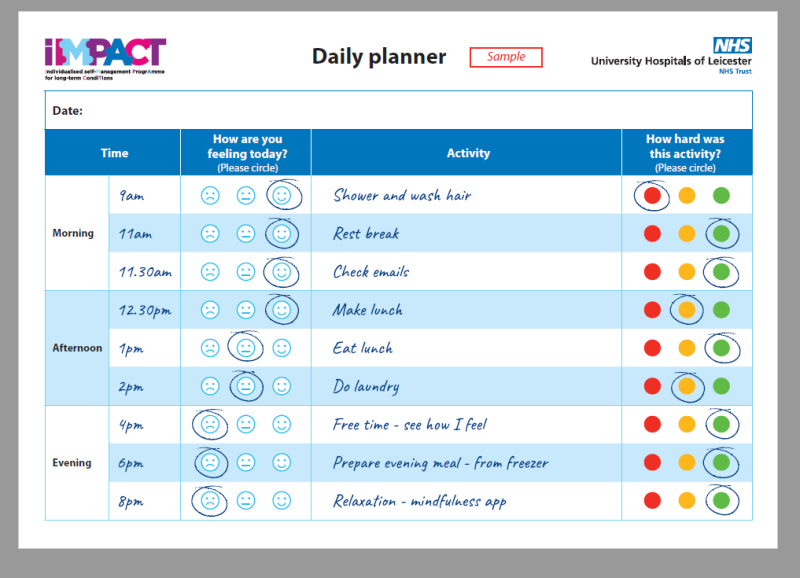Select red dot for Shower and wash hair
Viewport: 800px width, 578px height.
point(652,195)
